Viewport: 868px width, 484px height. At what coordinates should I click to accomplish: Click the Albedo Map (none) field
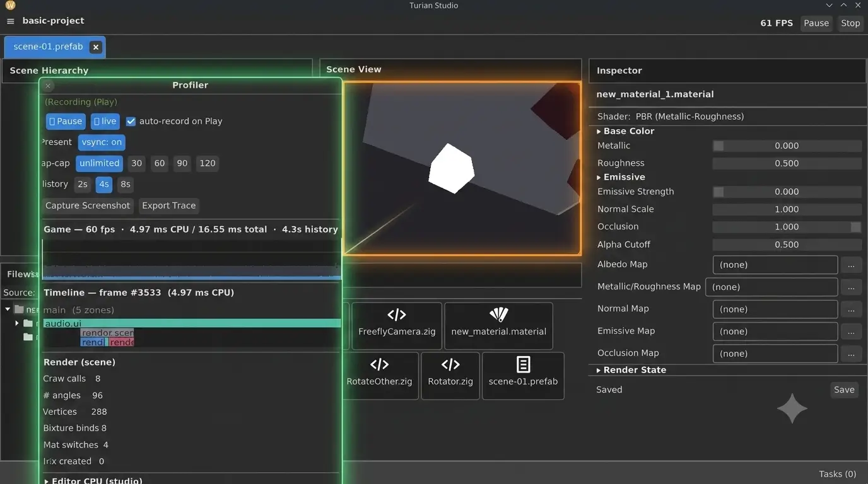coord(775,265)
